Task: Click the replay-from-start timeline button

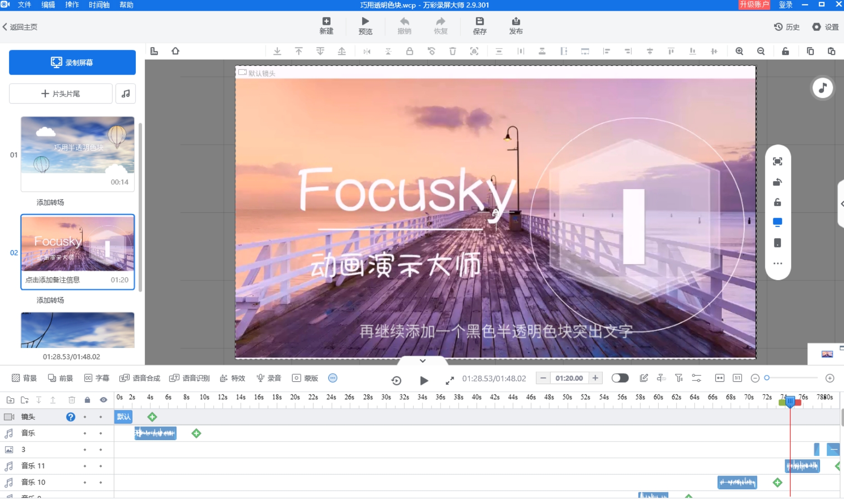Action: click(396, 380)
